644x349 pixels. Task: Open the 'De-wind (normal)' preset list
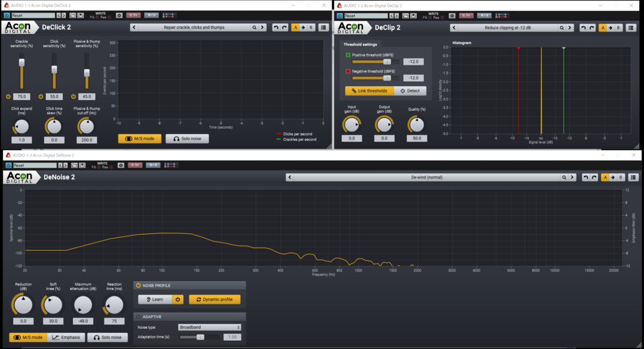(x=427, y=177)
